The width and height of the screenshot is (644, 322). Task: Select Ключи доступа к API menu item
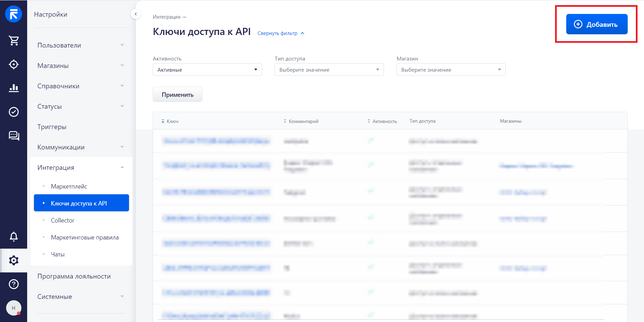[x=81, y=203]
